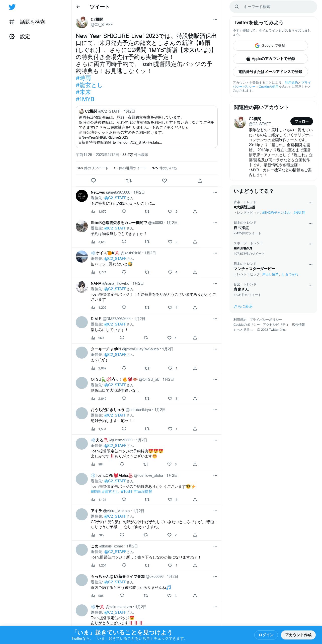
Task: Like the main C2機関 tweet
Action: [x=164, y=181]
